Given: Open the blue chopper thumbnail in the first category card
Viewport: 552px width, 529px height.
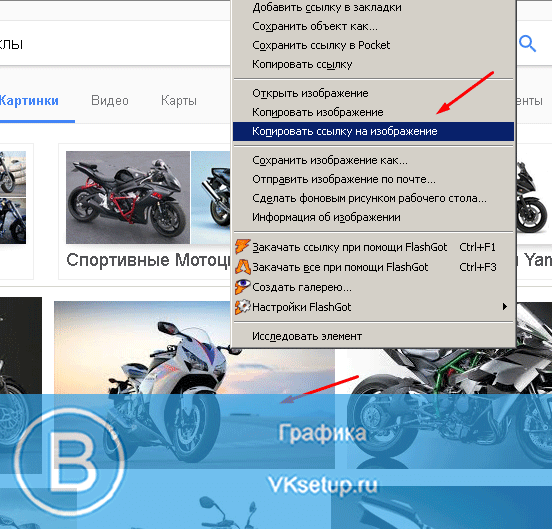Looking at the screenshot, I should (x=13, y=221).
